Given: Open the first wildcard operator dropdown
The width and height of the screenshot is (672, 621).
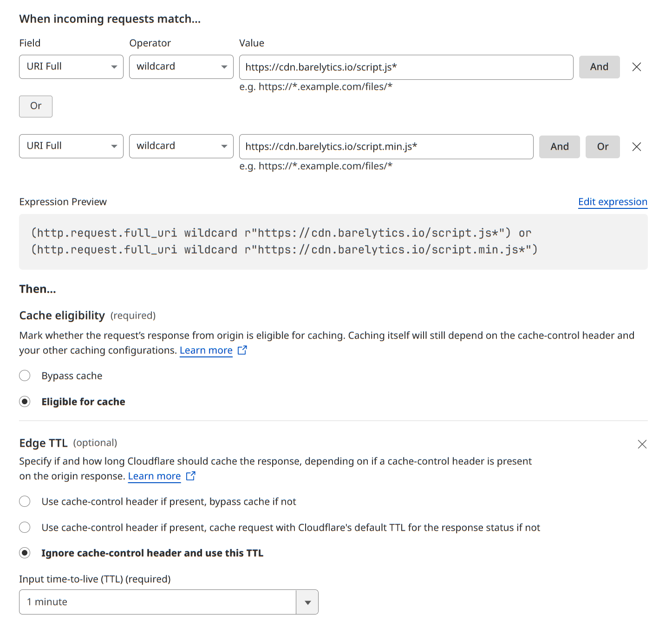Looking at the screenshot, I should click(x=181, y=67).
